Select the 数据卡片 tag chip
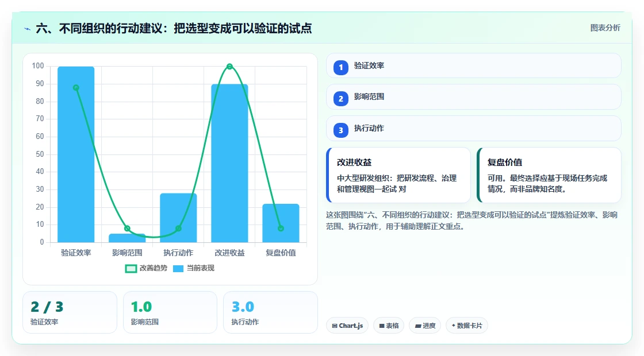 tap(466, 326)
